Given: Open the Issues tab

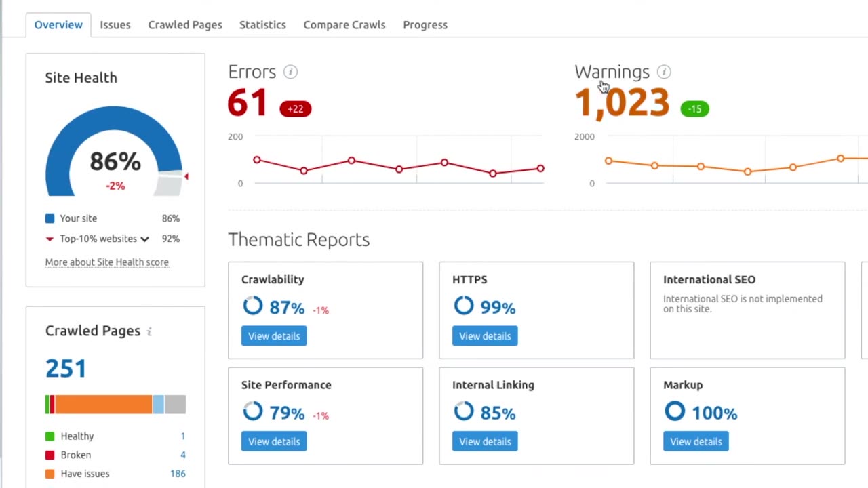Looking at the screenshot, I should tap(115, 24).
